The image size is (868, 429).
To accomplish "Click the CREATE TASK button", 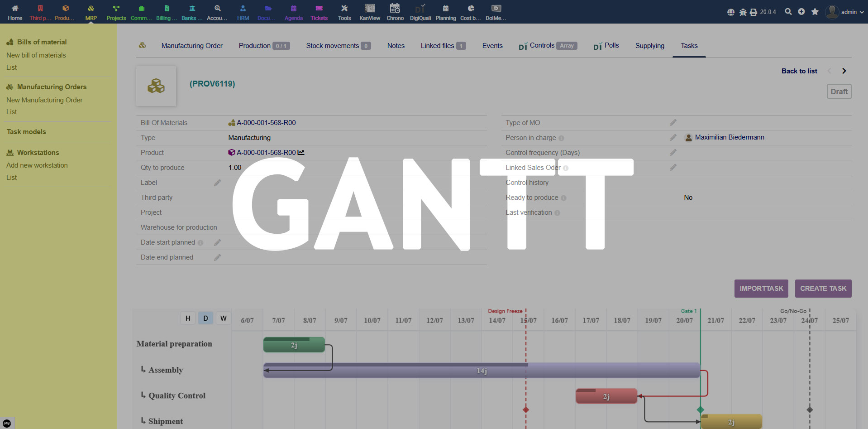I will pos(823,289).
